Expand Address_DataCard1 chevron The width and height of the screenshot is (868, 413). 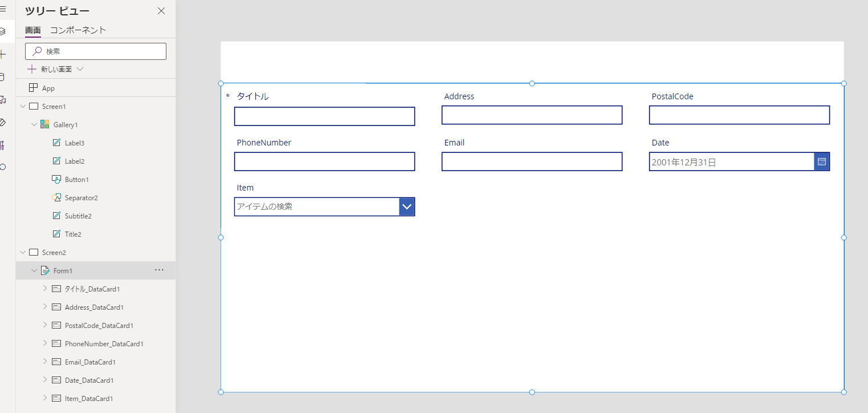[46, 307]
